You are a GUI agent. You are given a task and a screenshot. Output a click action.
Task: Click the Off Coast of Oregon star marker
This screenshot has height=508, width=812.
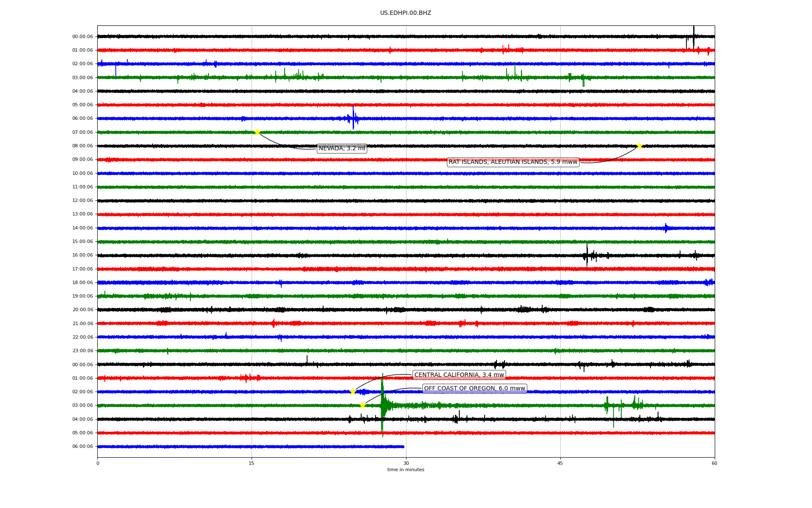(x=362, y=405)
